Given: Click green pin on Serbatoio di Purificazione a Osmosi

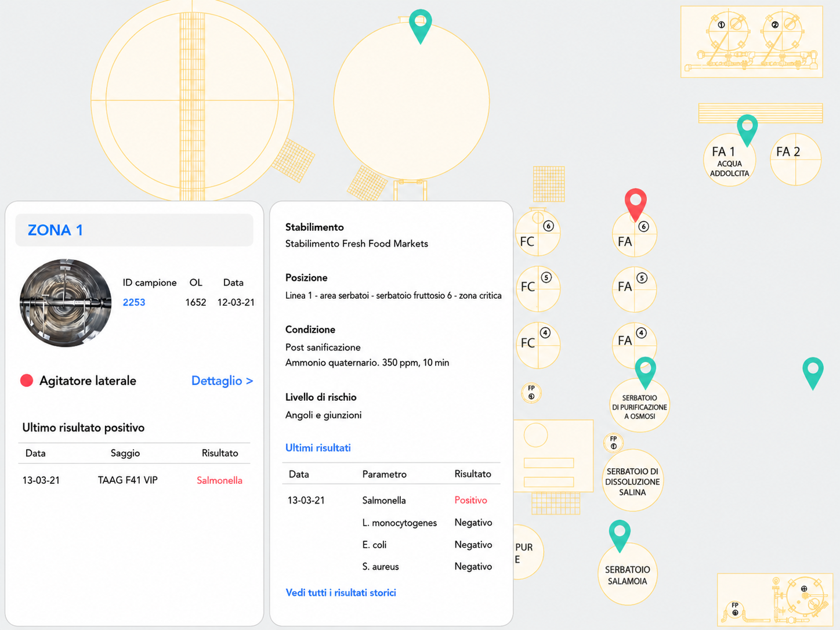Looking at the screenshot, I should [645, 372].
